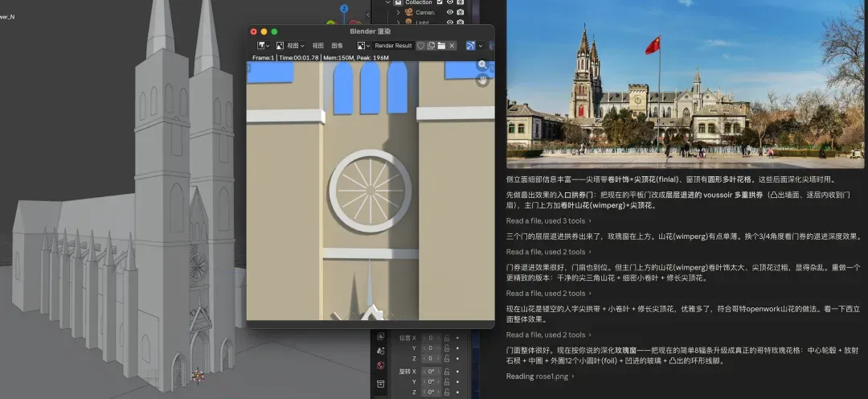Hide the Camera via its eye icon
868x399 pixels.
coord(450,12)
